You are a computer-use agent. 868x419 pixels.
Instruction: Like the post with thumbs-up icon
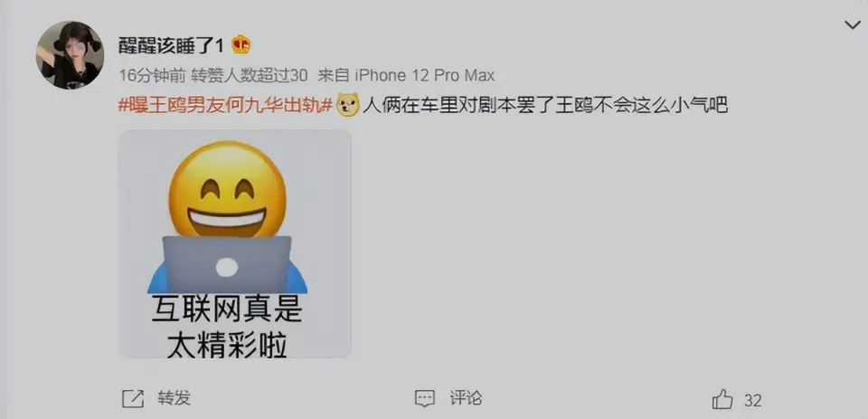722,399
